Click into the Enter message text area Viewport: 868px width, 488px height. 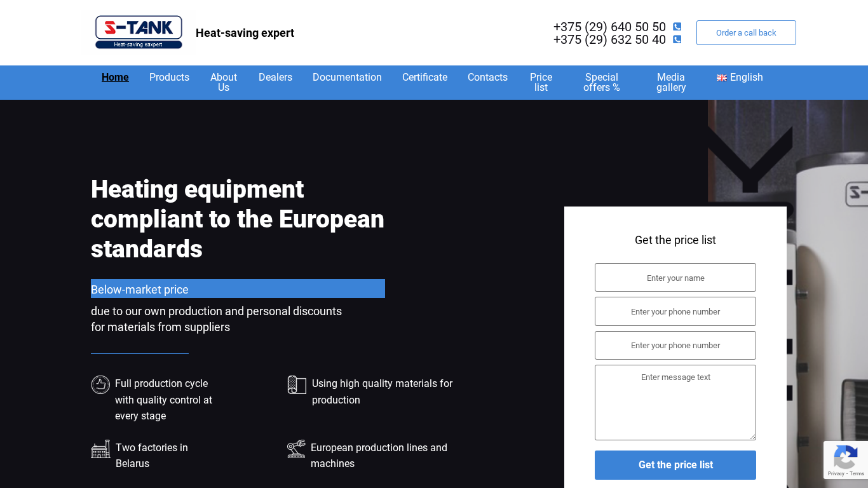pyautogui.click(x=675, y=403)
